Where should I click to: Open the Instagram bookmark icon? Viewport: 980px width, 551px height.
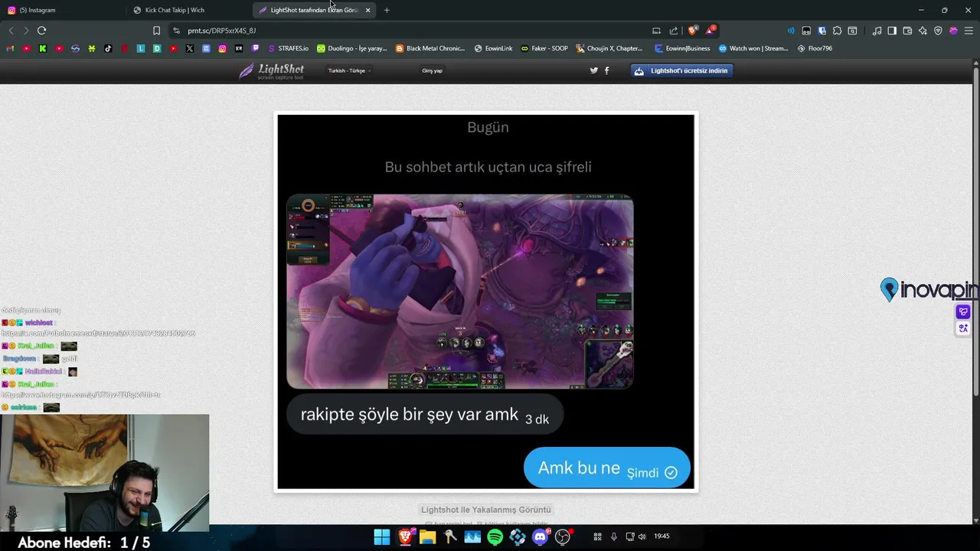click(x=222, y=48)
